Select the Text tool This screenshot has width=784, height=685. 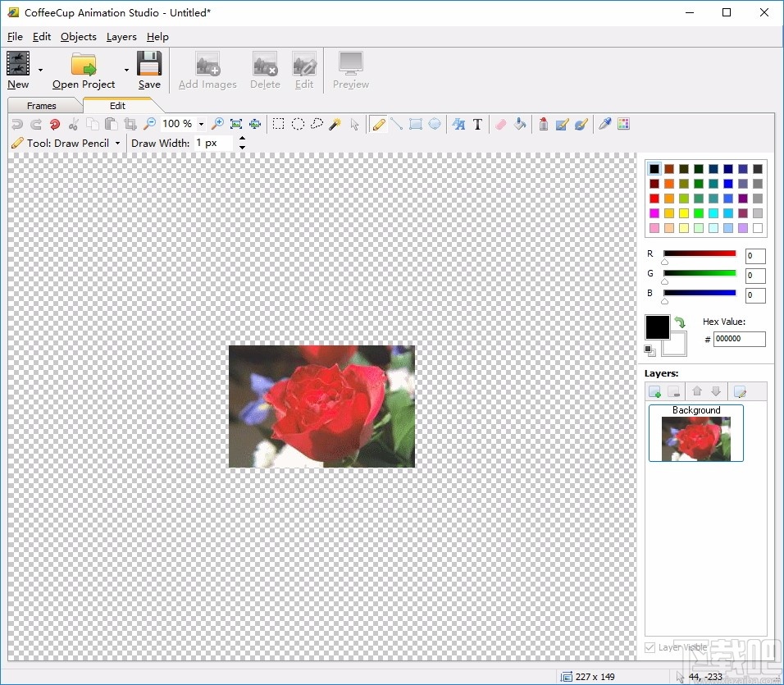477,124
